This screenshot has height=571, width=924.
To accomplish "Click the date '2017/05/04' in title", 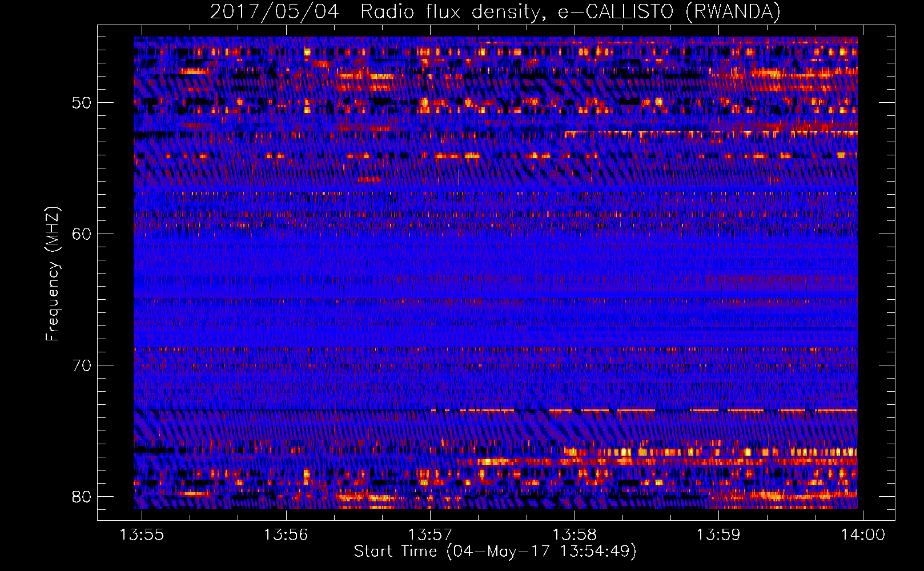I will [275, 11].
